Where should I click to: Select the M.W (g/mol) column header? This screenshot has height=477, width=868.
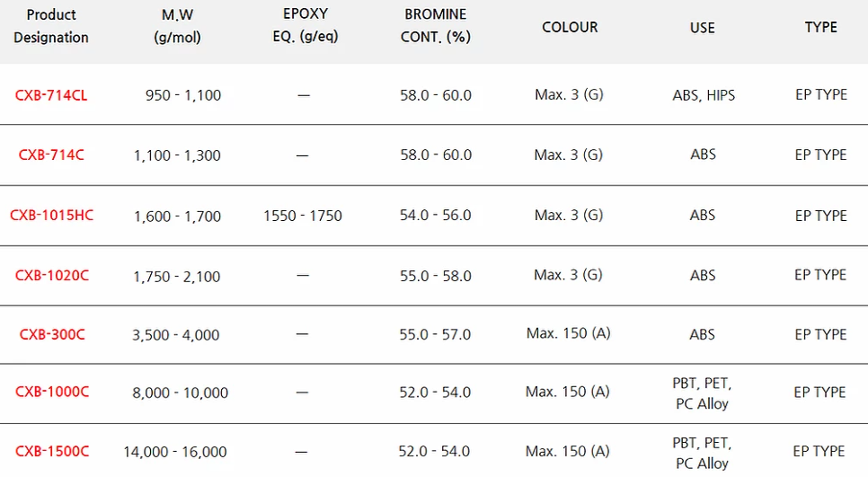(x=177, y=26)
